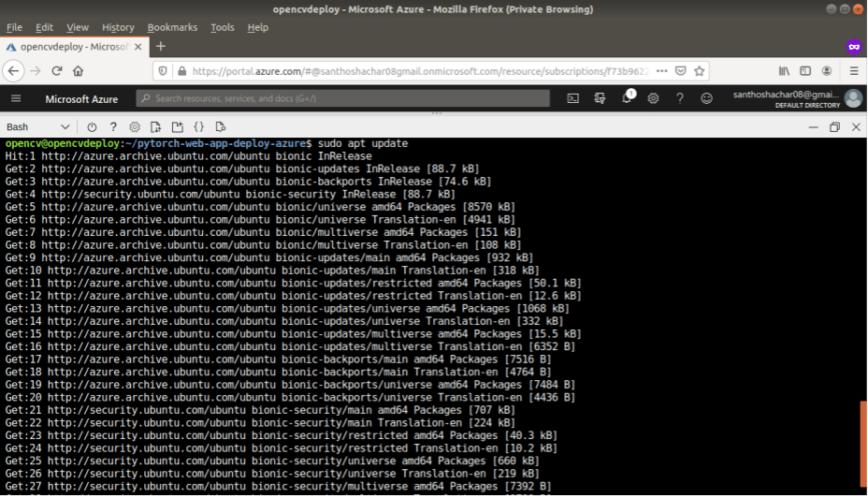Image resolution: width=868 pixels, height=498 pixels.
Task: Maximize the Cloud Shell panel
Action: [x=834, y=127]
